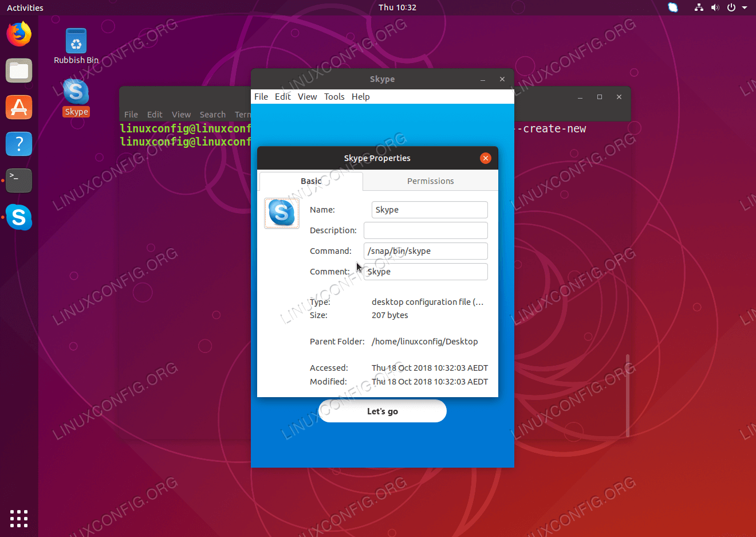Image resolution: width=756 pixels, height=537 pixels.
Task: Open the Search menu in Terminal window
Action: pos(212,115)
